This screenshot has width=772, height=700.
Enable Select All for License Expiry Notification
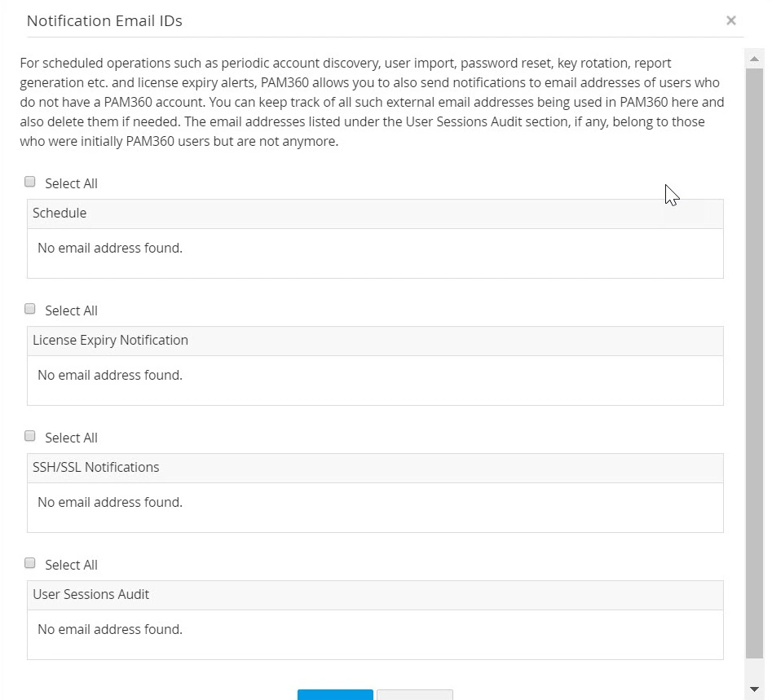tap(29, 308)
